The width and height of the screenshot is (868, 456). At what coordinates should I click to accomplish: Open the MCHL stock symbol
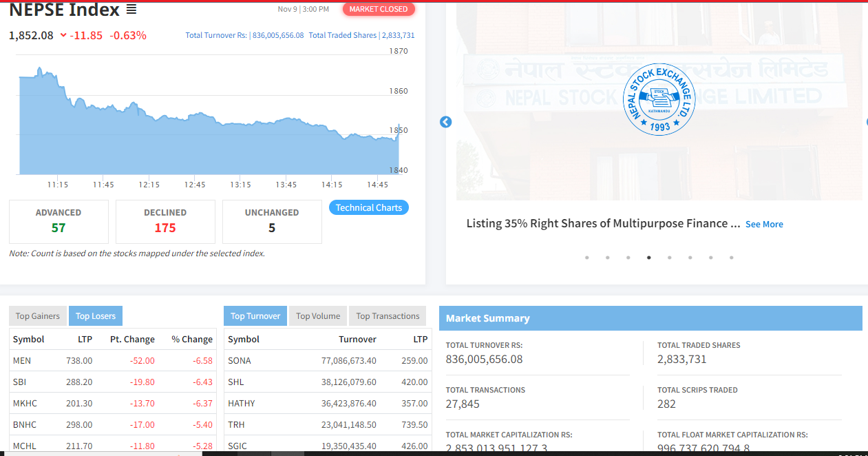point(25,446)
